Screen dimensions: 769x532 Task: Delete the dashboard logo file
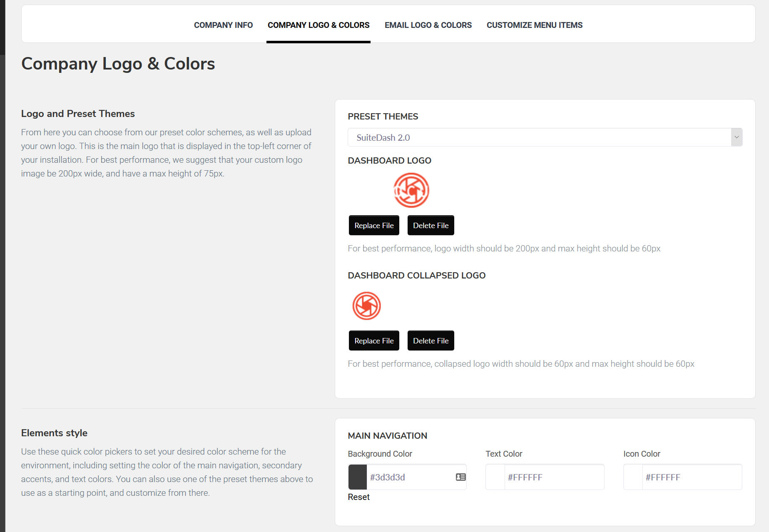(431, 225)
